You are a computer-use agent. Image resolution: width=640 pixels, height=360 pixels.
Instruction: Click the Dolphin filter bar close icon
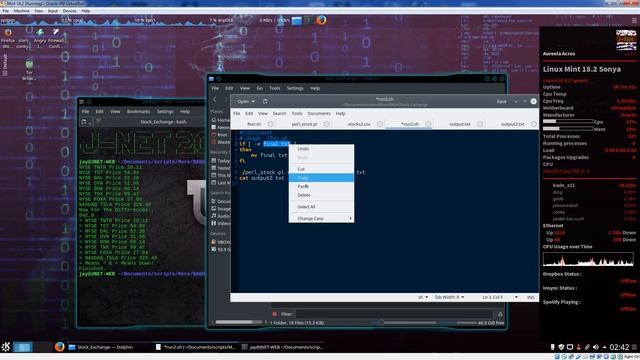tap(274, 314)
